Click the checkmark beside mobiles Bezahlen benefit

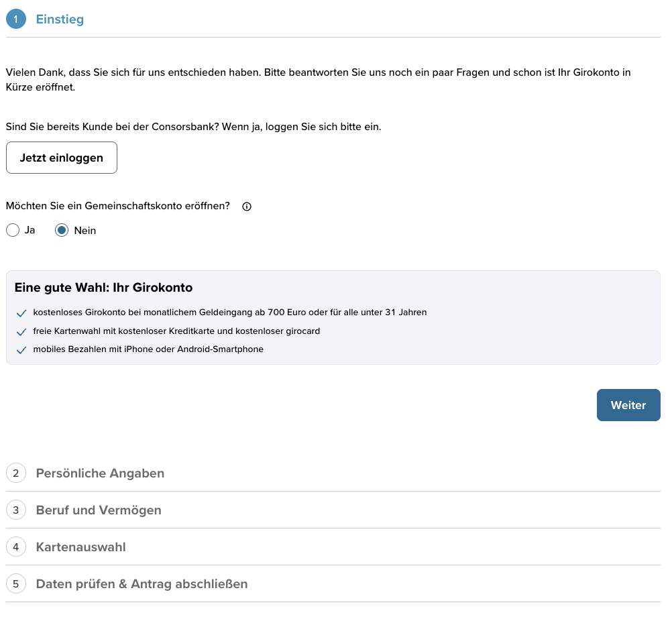[x=21, y=349]
